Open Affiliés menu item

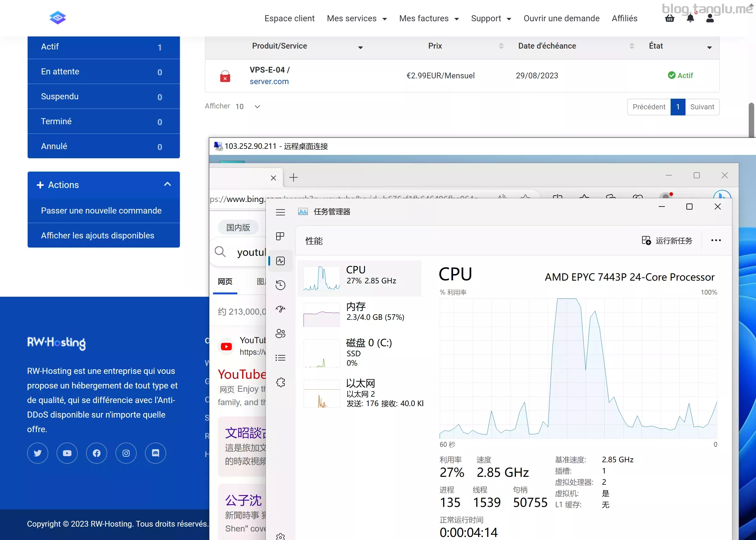click(624, 18)
